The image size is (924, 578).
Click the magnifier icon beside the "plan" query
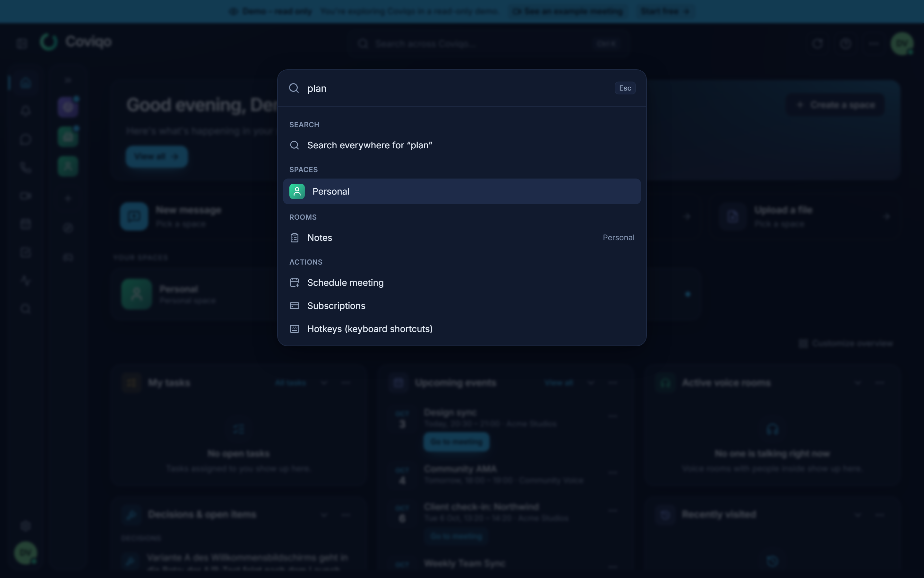click(294, 88)
